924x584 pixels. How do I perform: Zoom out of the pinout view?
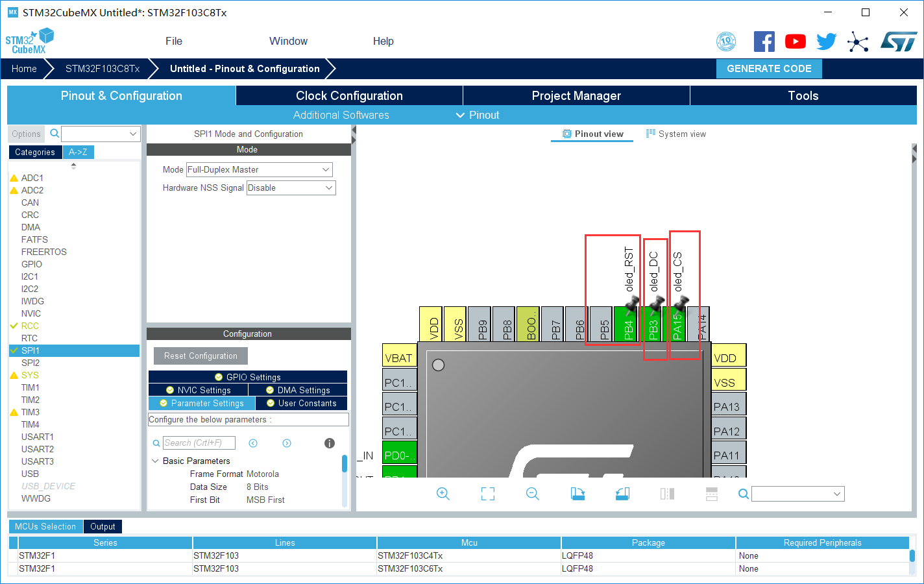pyautogui.click(x=533, y=494)
